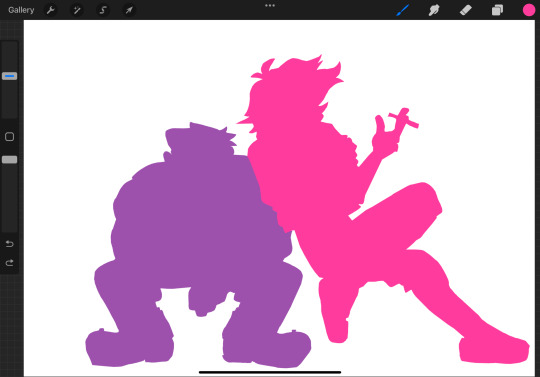Select the Brush paint tool
The width and height of the screenshot is (540, 377).
(x=403, y=10)
